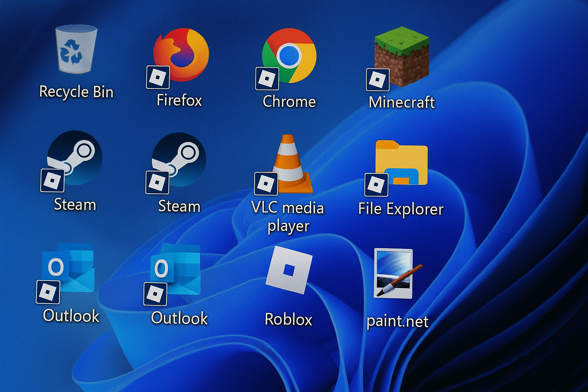Click the "Recycle Bin" text label
This screenshot has width=588, height=392.
[x=76, y=92]
